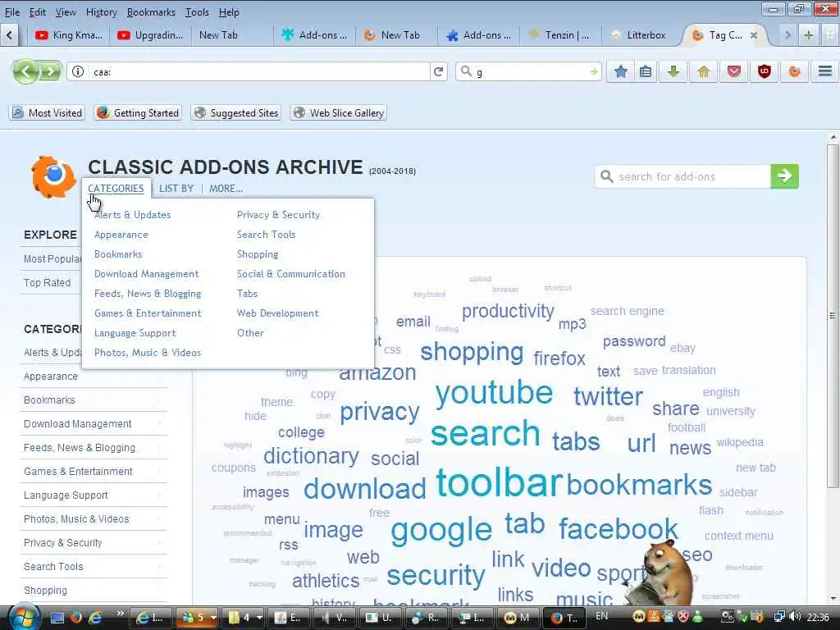Screen dimensions: 840x630
Task: Submit add-on search with green arrow button
Action: (785, 176)
